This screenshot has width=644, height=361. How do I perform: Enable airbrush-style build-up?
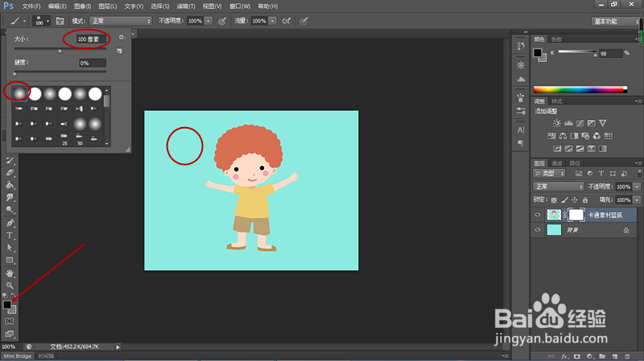(287, 21)
